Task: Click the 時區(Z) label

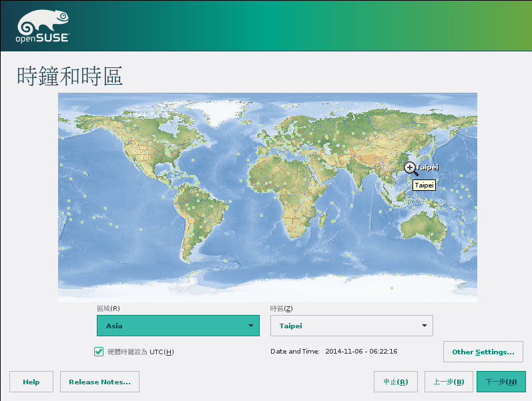Action: click(x=281, y=308)
